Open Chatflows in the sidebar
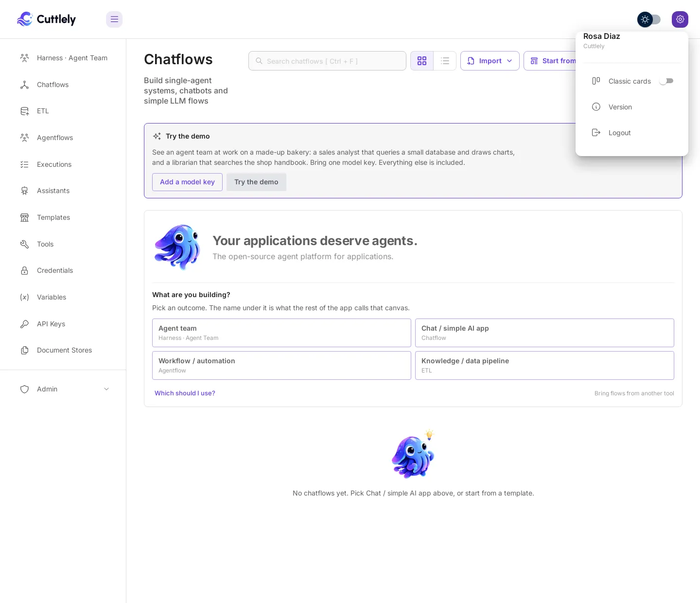 point(63,85)
